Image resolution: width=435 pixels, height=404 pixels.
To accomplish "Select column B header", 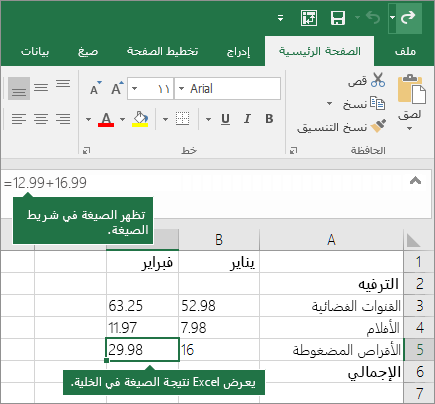I will click(219, 240).
